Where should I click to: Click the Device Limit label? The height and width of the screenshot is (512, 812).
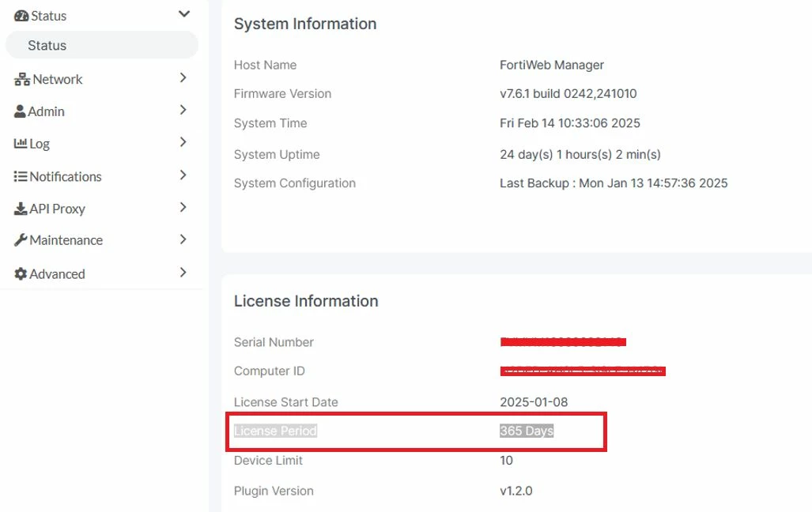[x=268, y=460]
